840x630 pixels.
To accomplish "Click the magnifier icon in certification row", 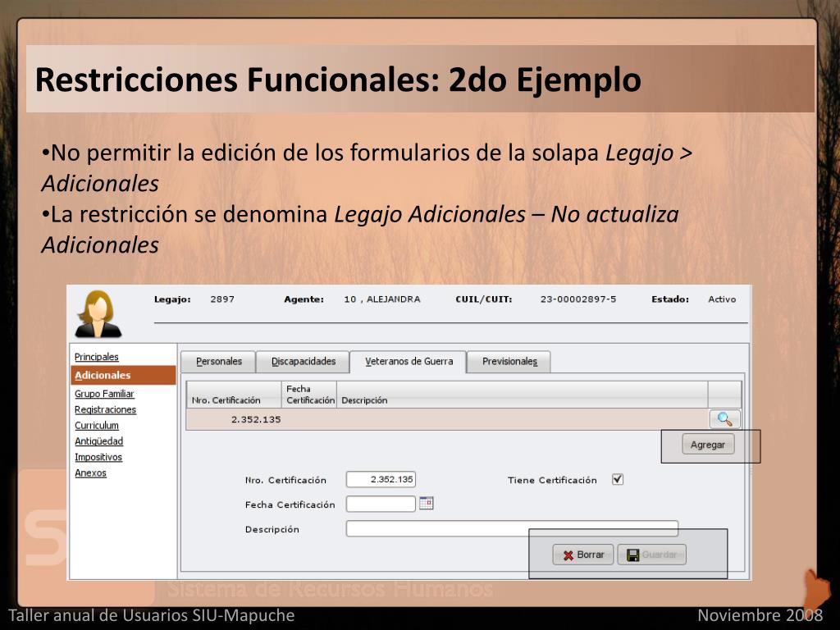I will 724,419.
